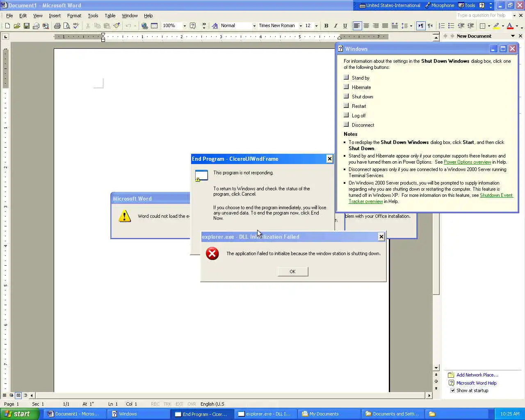Toggle Show at startup checkbox
The image size is (525, 420).
coord(452,390)
